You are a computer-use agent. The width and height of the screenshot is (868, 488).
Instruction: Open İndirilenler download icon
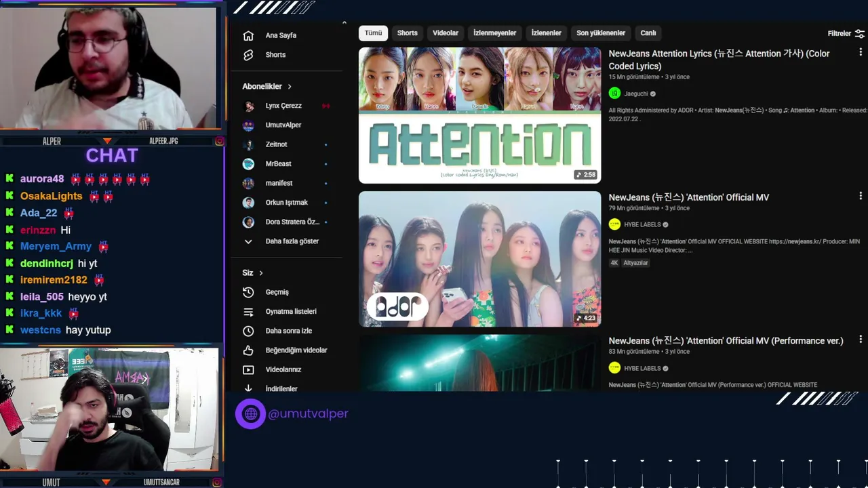coord(248,388)
